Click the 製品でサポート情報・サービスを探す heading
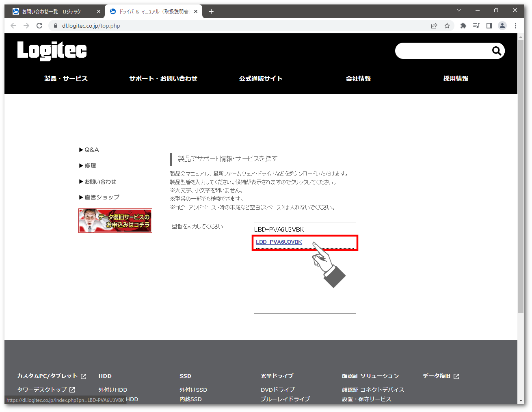 pyautogui.click(x=227, y=159)
